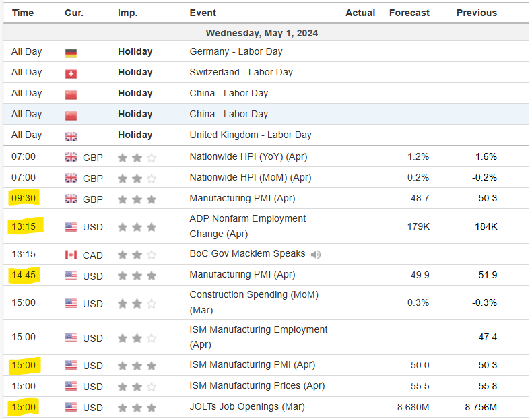Click the United Kingdom holiday flag icon
Image resolution: width=532 pixels, height=419 pixels.
coord(71,135)
